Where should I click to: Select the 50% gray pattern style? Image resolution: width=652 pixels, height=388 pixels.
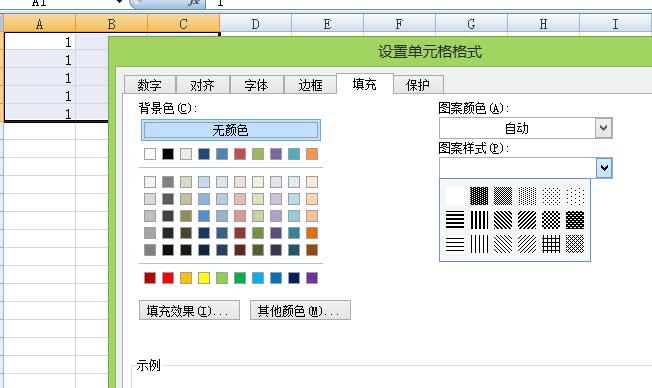(x=503, y=196)
